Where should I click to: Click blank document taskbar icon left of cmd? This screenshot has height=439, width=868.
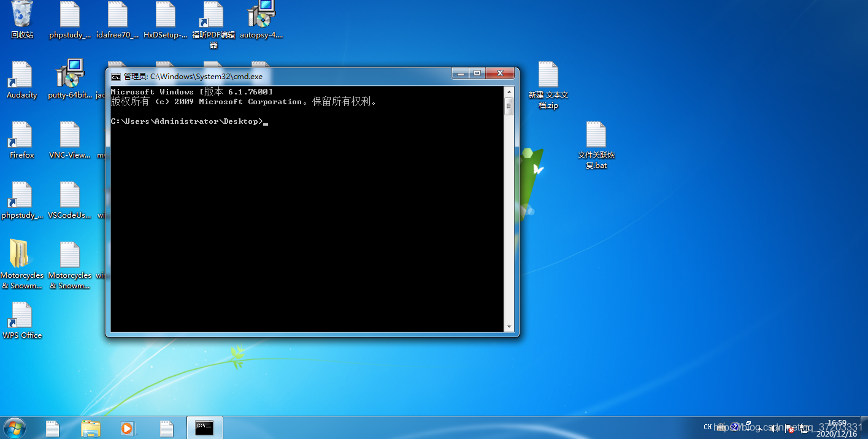tap(166, 428)
